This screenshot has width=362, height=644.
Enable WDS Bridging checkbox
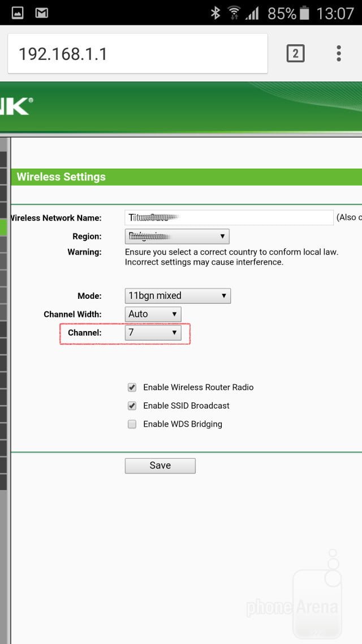[x=132, y=424]
